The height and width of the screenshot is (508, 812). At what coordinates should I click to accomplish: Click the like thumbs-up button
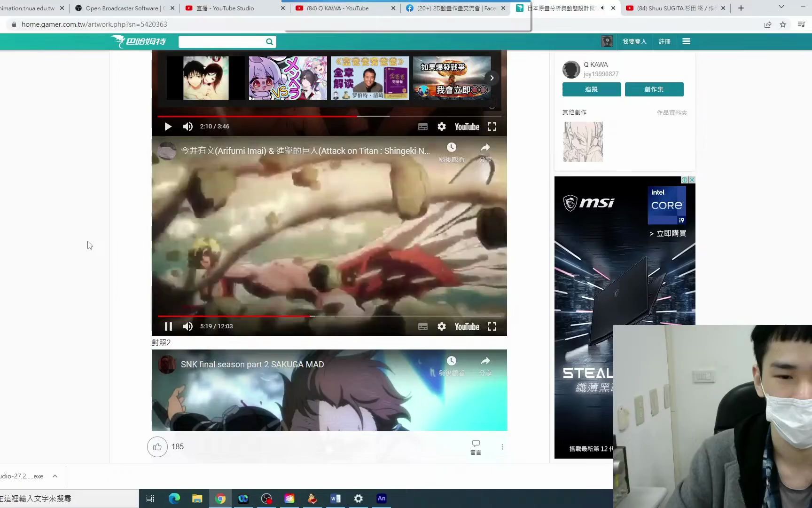tap(157, 447)
